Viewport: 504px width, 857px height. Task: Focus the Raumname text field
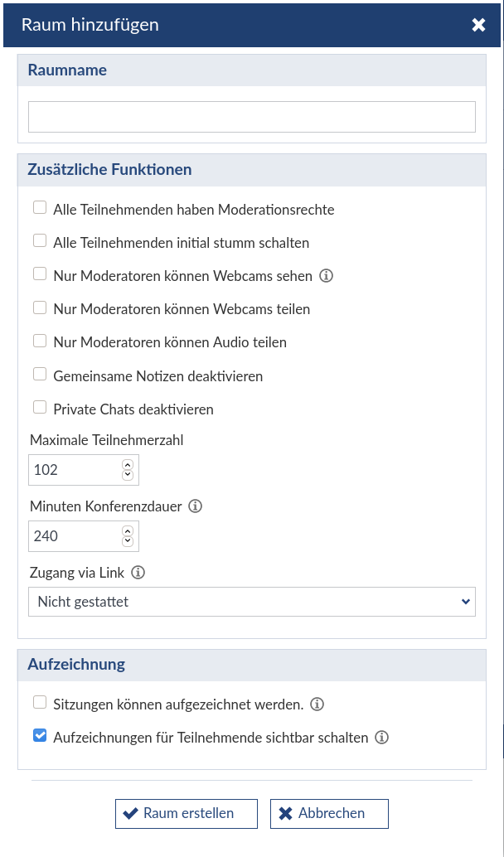click(252, 116)
